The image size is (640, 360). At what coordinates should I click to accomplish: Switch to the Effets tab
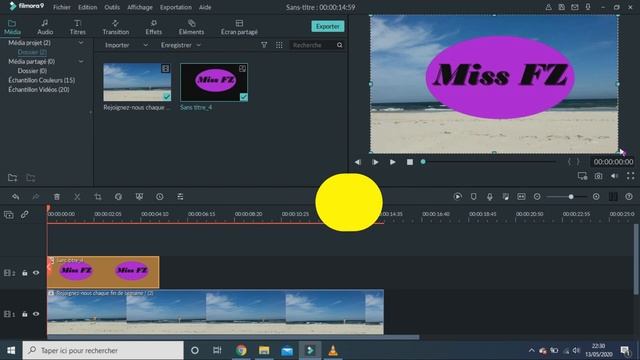(x=153, y=27)
